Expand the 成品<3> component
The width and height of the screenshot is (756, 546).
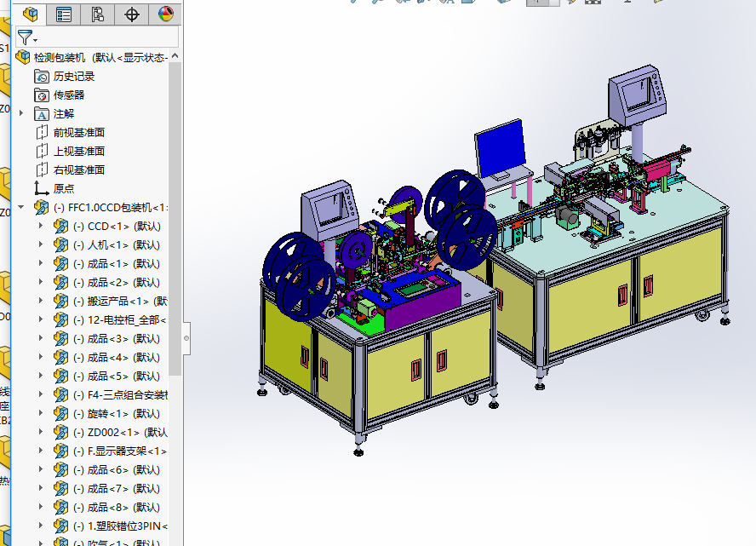[41, 339]
